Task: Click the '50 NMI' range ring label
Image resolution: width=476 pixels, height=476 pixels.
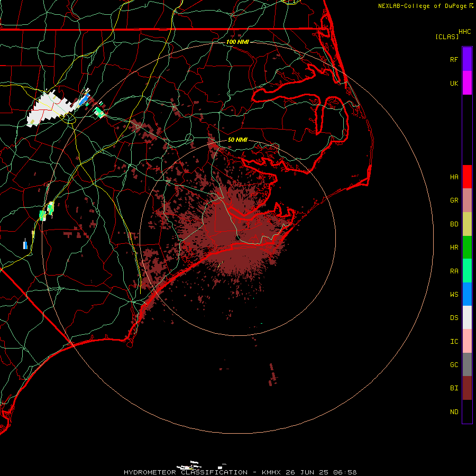Action: tap(237, 140)
